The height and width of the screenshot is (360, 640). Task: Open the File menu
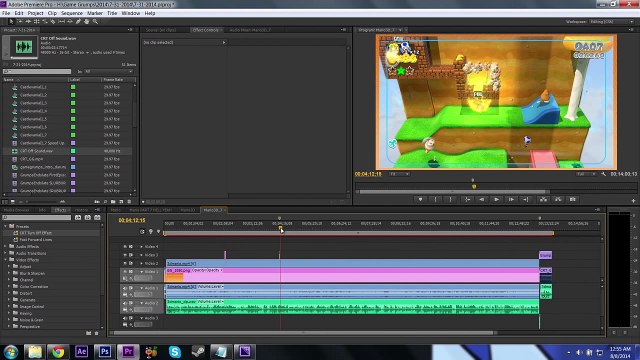(x=6, y=13)
